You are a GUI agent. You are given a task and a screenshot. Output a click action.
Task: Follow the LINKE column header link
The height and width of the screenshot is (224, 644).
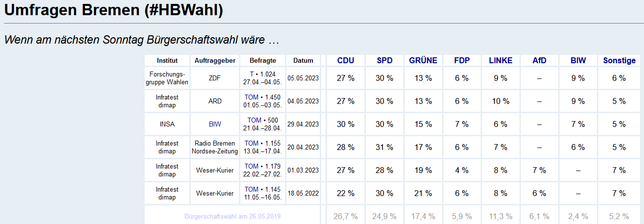(x=500, y=61)
